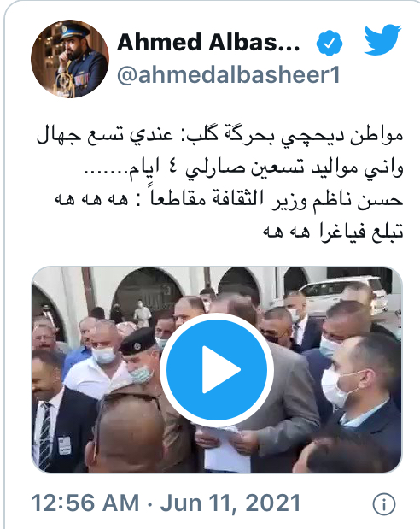Click the dark archway in video background
The image size is (420, 529).
pyautogui.click(x=146, y=291)
